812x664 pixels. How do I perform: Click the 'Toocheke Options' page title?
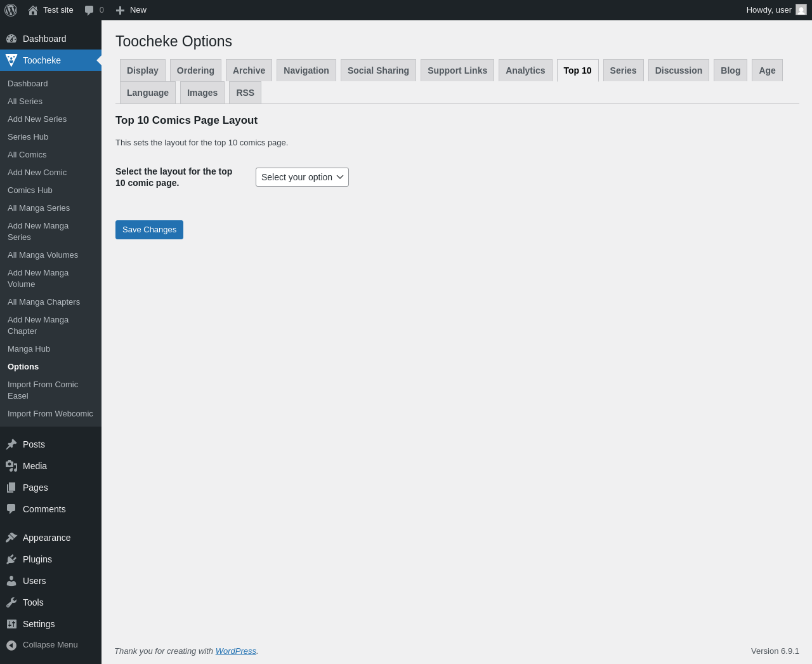pyautogui.click(x=174, y=41)
